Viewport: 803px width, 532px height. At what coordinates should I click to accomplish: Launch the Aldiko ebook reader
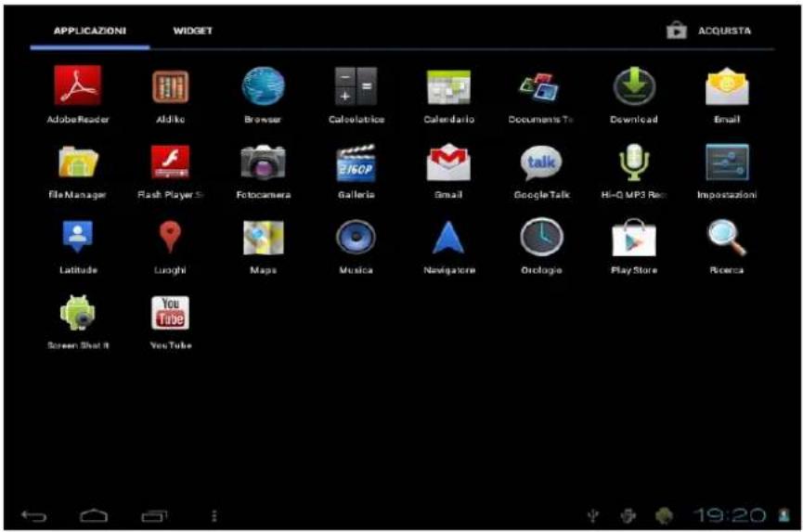[171, 86]
